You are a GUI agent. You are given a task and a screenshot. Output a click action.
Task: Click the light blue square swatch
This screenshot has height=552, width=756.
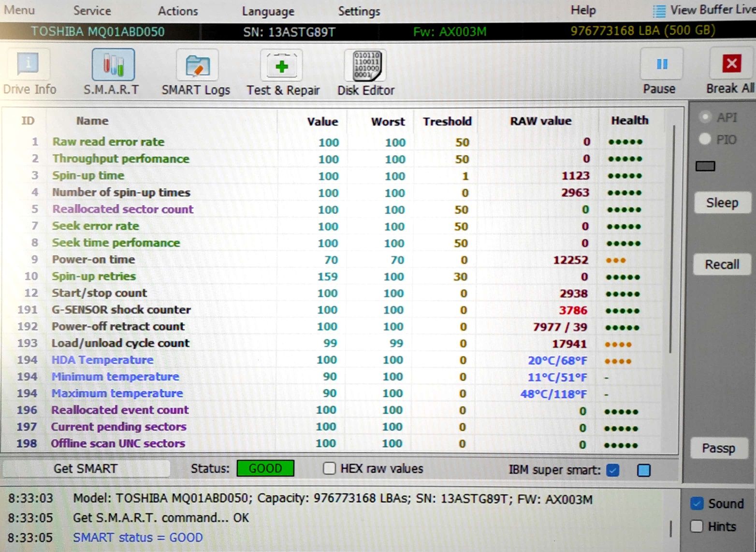point(644,470)
